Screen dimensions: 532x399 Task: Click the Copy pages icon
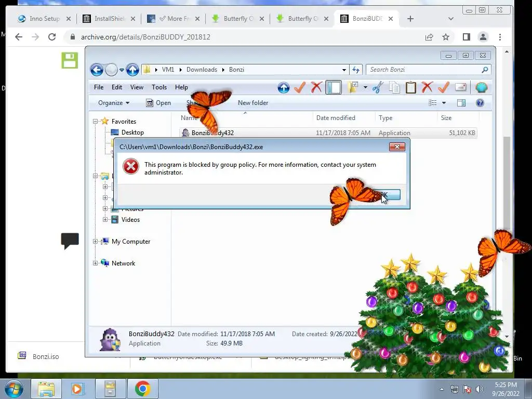(394, 87)
